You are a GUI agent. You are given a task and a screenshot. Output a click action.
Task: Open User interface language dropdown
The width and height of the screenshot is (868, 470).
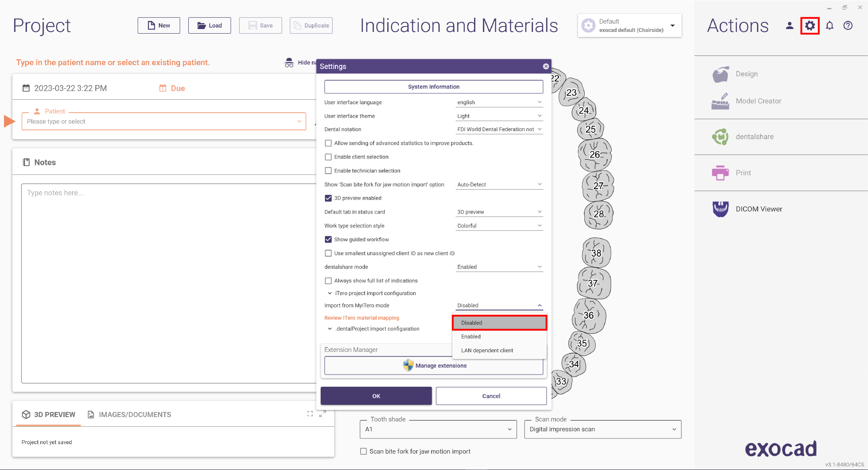pyautogui.click(x=499, y=103)
